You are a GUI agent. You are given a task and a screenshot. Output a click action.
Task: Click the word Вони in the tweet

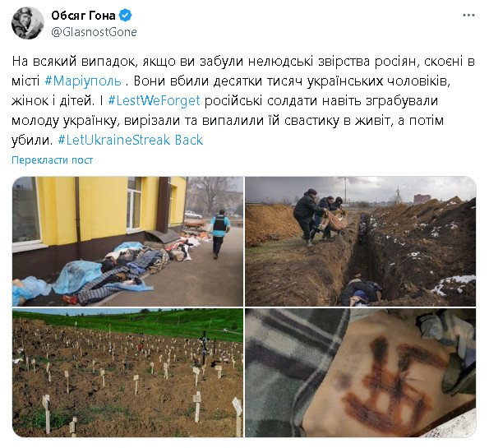(147, 81)
